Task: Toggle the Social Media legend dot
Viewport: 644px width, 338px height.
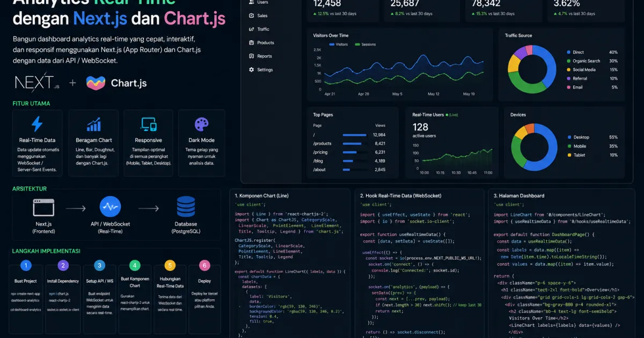Action: 568,70
